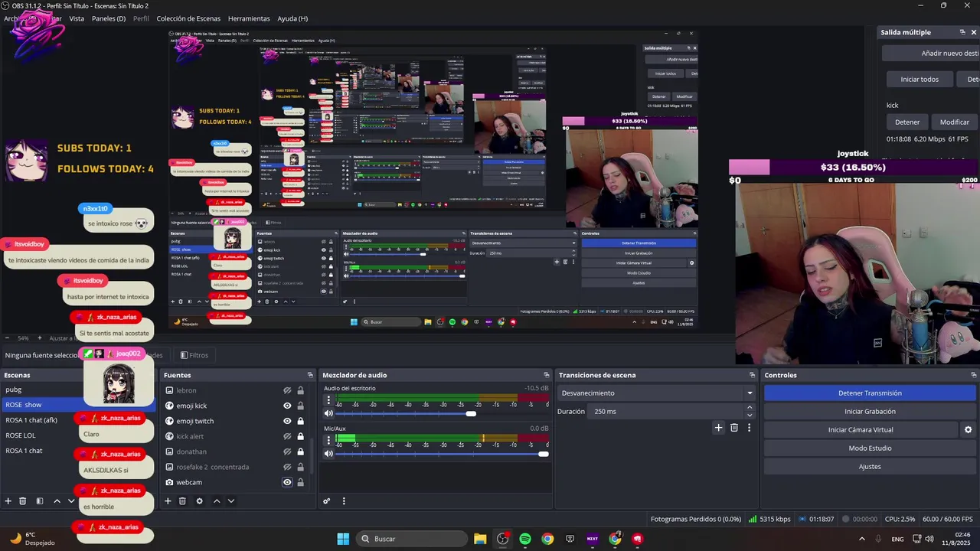The width and height of the screenshot is (980, 551).
Task: Undock the Fuentes panel
Action: click(310, 375)
